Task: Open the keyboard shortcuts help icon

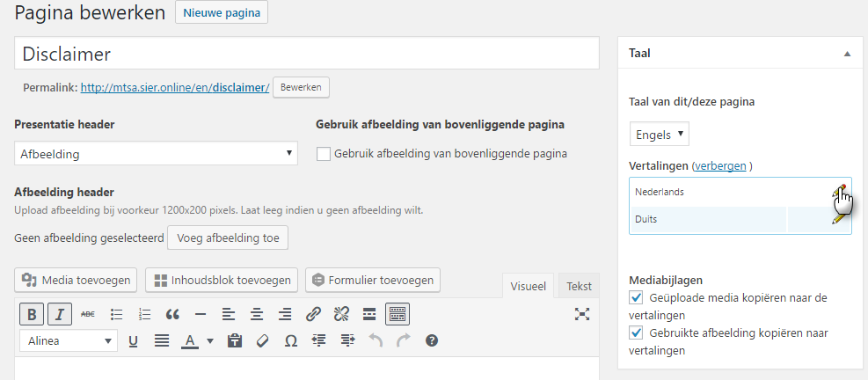Action: click(x=432, y=340)
